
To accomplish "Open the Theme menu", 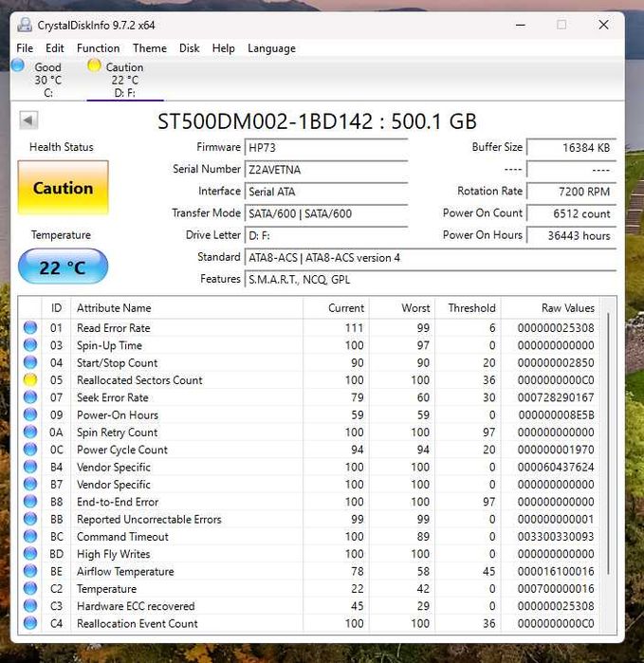I will pos(150,48).
